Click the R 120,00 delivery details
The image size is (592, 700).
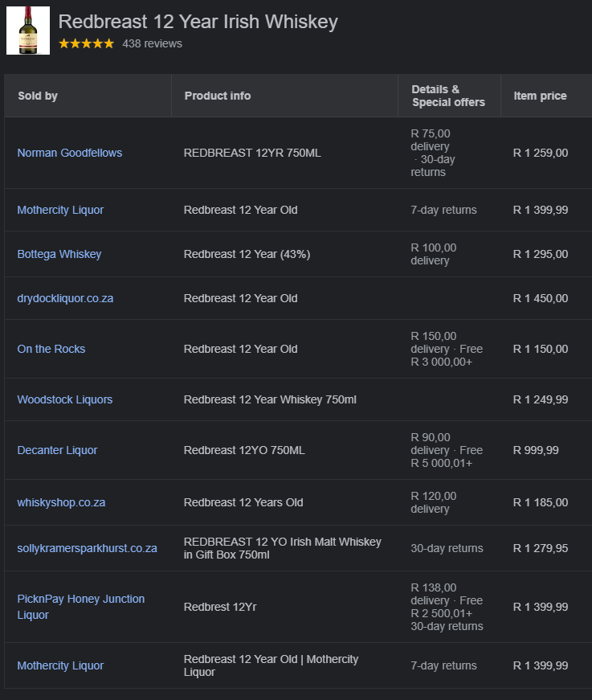click(x=433, y=502)
